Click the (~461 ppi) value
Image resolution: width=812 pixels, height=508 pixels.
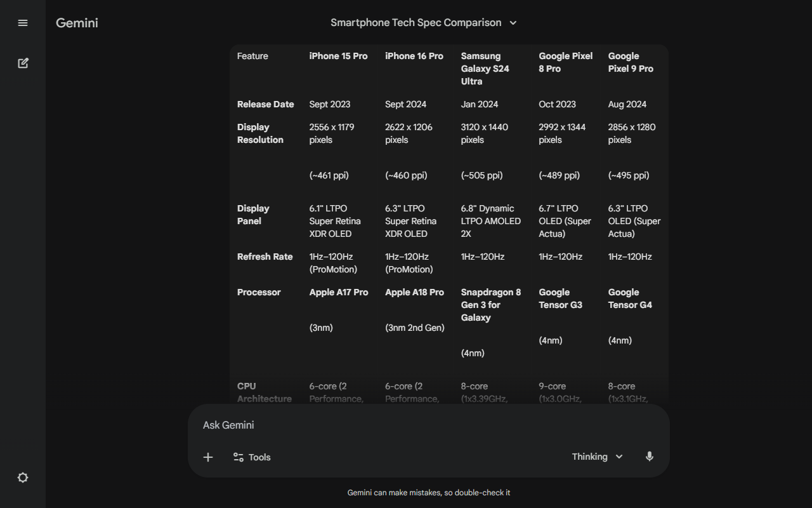329,175
